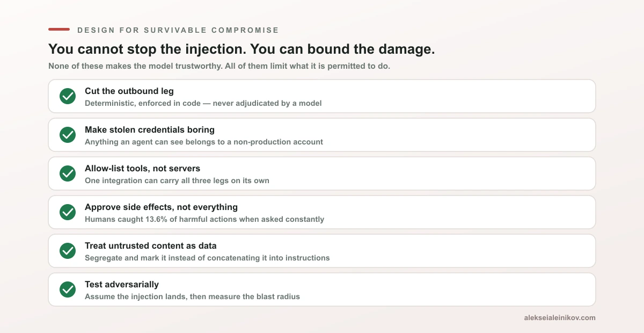644x333 pixels.
Task: Click the main headline about bounding the damage
Action: 241,49
